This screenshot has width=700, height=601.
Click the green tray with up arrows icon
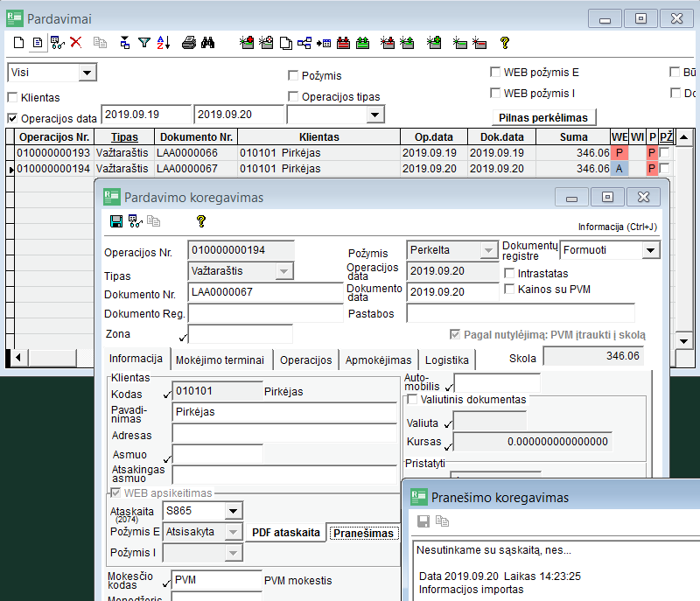point(363,43)
